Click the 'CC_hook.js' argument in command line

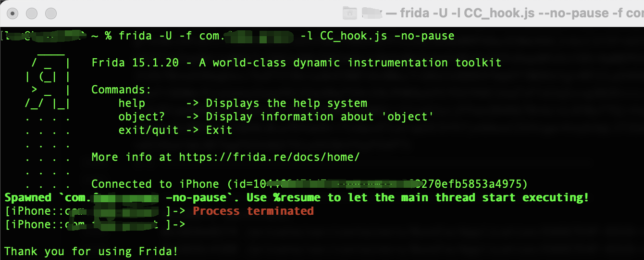[353, 36]
